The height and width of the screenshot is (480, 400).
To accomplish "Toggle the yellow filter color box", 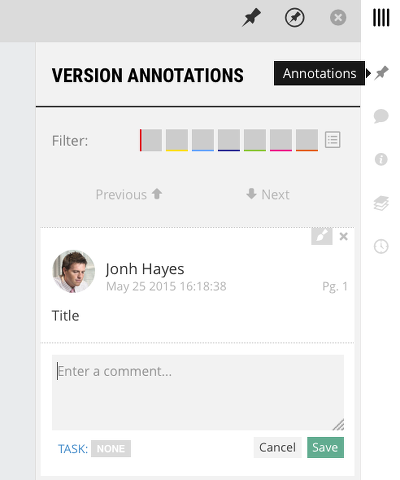I will (177, 140).
